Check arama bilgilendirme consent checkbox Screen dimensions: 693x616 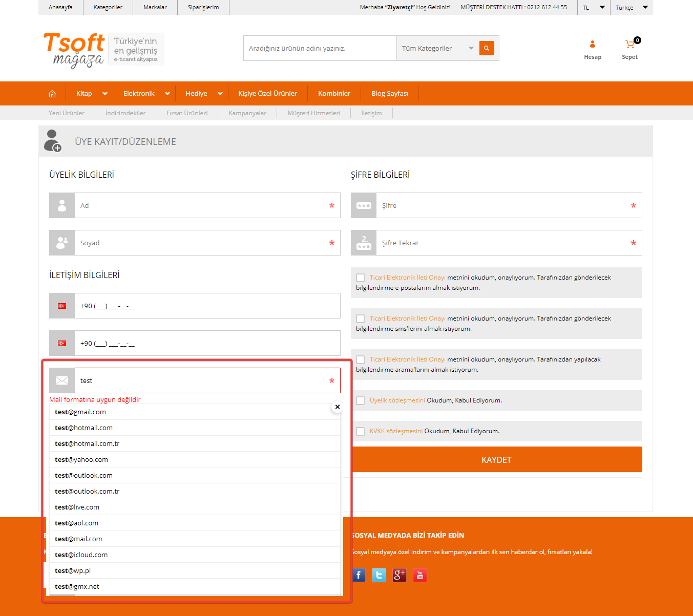361,359
